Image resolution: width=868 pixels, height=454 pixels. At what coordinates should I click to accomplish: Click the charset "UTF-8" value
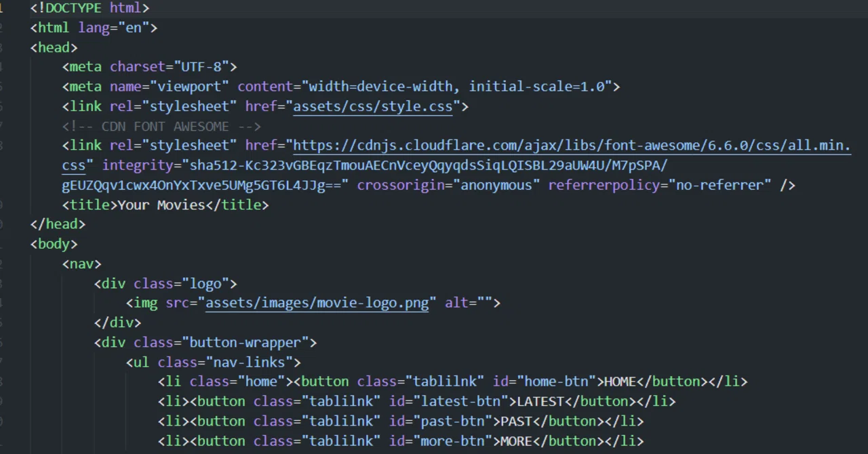tap(201, 67)
